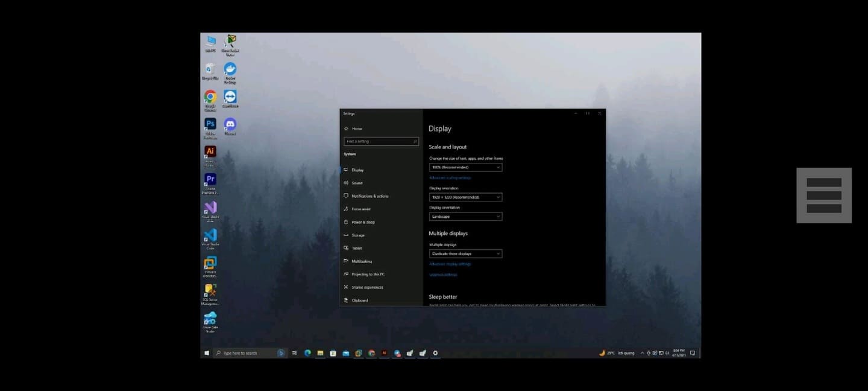868x391 pixels.
Task: Open File Explorer from the taskbar
Action: coord(320,353)
